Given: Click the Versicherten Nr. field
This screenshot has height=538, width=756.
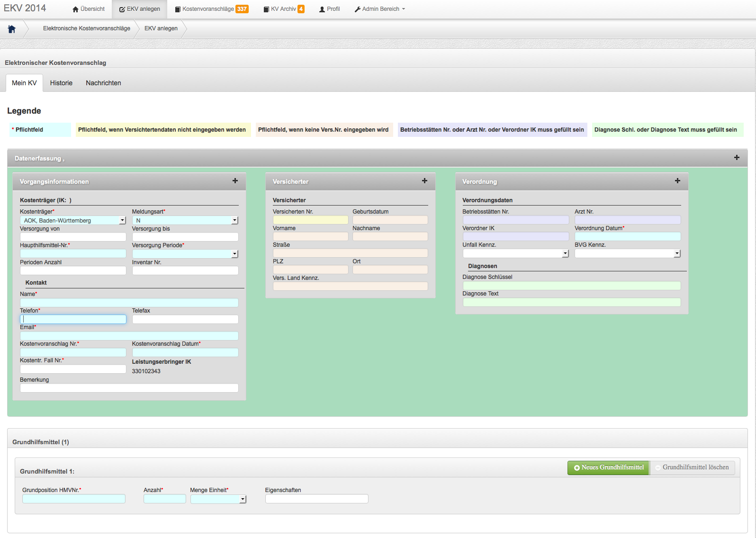Looking at the screenshot, I should point(310,220).
